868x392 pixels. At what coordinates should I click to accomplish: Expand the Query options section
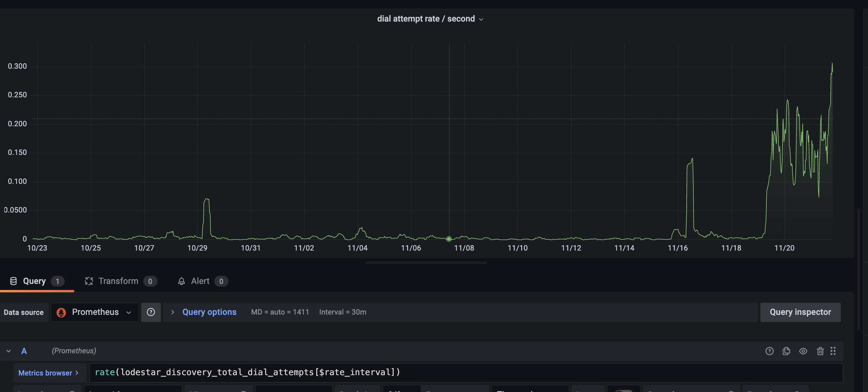point(209,312)
